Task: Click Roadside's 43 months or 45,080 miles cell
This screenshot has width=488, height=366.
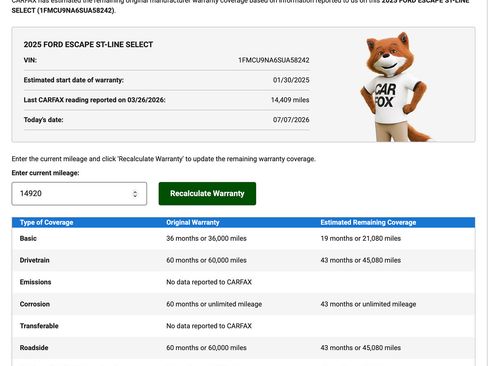Action: point(360,348)
